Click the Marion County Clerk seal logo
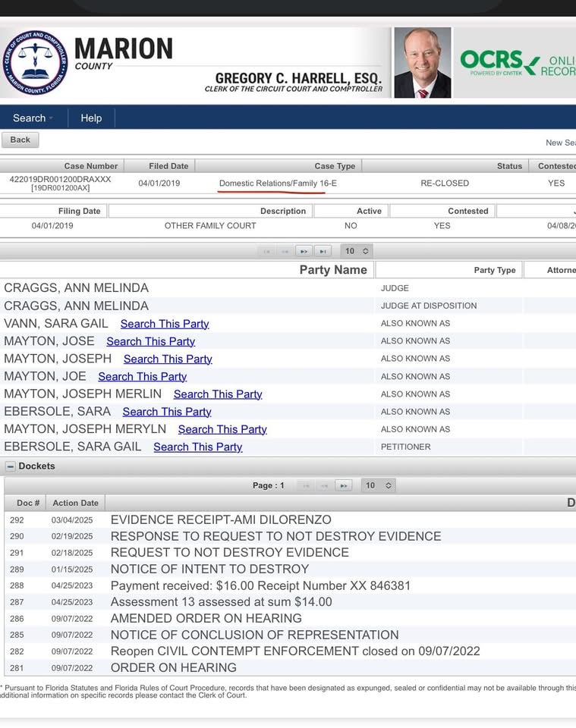 pos(35,63)
